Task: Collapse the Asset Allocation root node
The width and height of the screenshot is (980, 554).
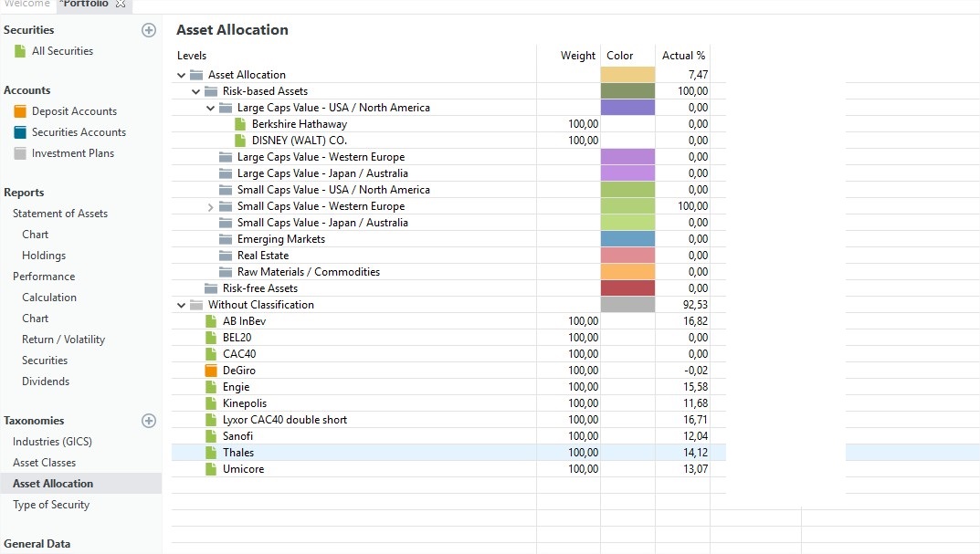Action: tap(181, 75)
